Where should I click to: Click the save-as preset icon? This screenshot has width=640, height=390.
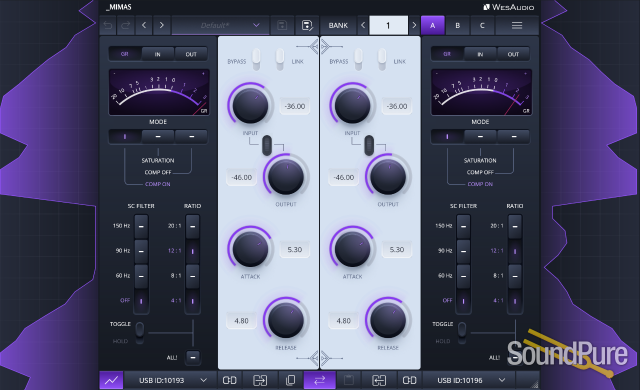click(x=307, y=25)
